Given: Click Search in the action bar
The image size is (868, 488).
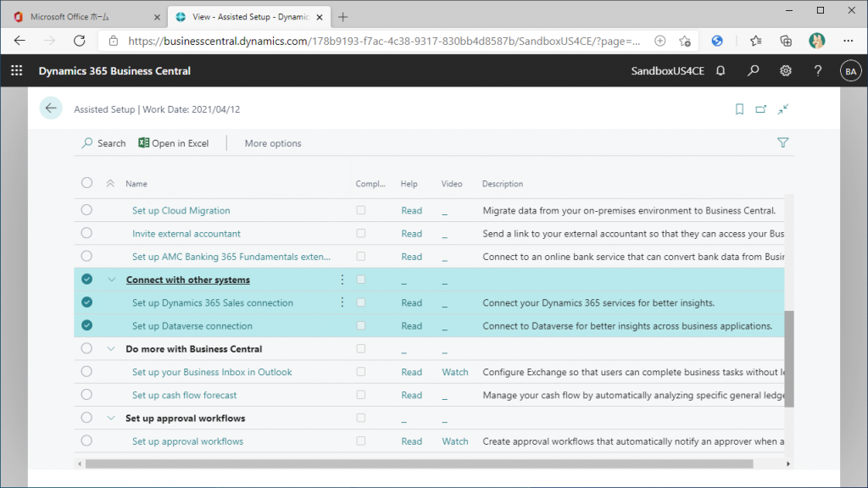Looking at the screenshot, I should click(x=103, y=143).
